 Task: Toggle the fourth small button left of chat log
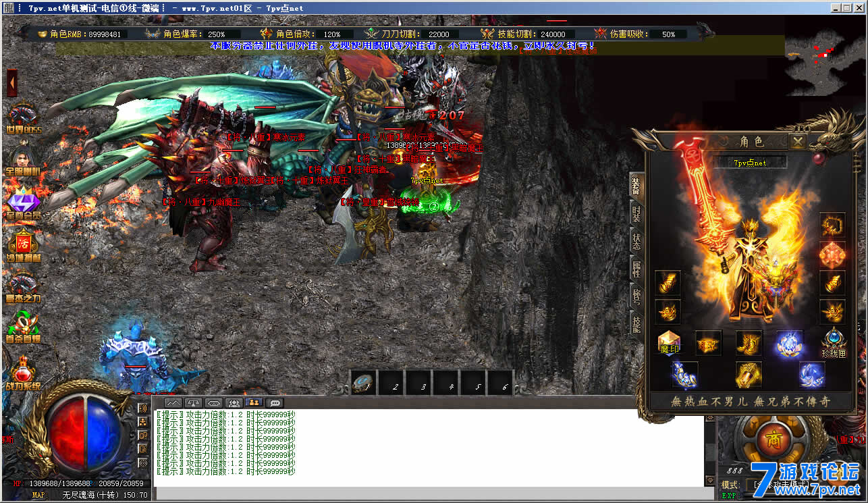click(x=143, y=449)
